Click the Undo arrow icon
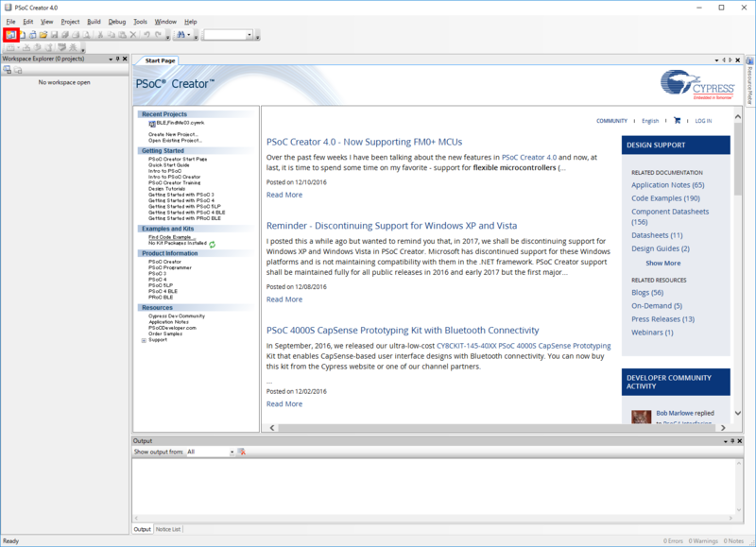756x547 pixels. tap(146, 35)
